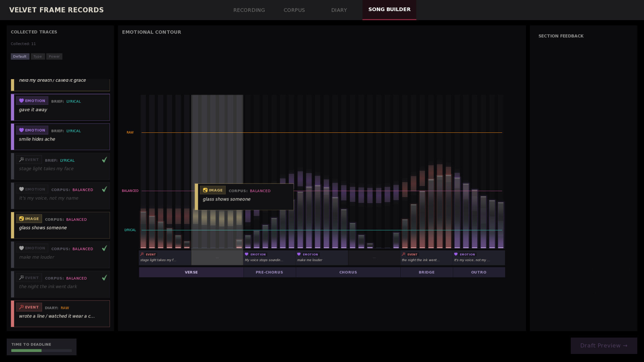
Task: Click event wand icon on 'stage light takes my face' card
Action: 21,160
